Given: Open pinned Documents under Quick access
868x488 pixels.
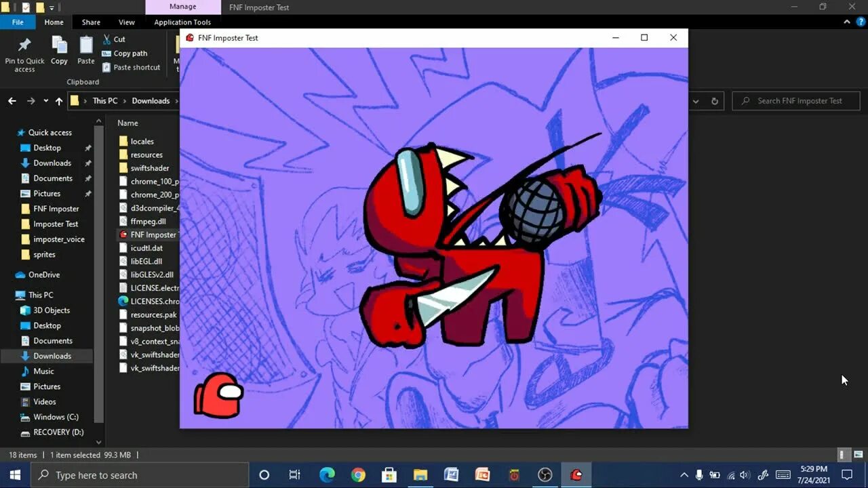Looking at the screenshot, I should click(x=53, y=178).
